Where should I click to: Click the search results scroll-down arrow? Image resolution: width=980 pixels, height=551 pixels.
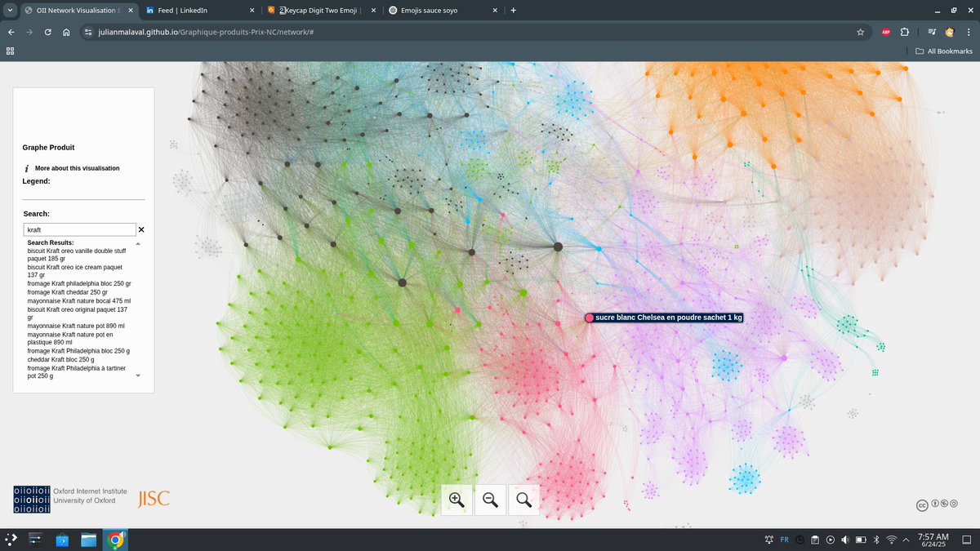[x=137, y=375]
